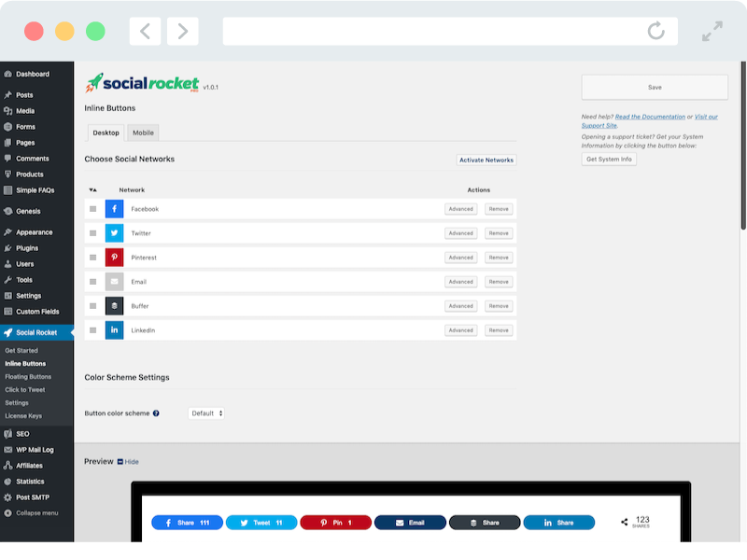Click the browser fullscreen expand icon
747x560 pixels.
(712, 31)
